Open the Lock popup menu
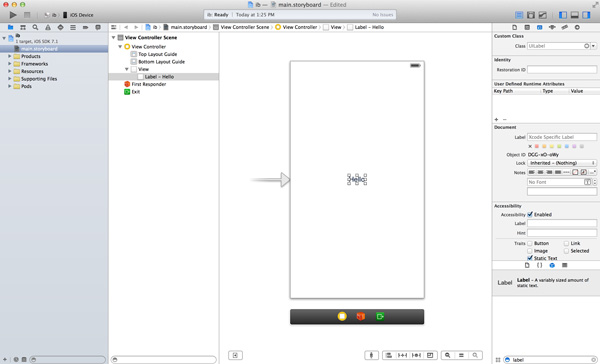Image resolution: width=600 pixels, height=364 pixels. coord(562,163)
